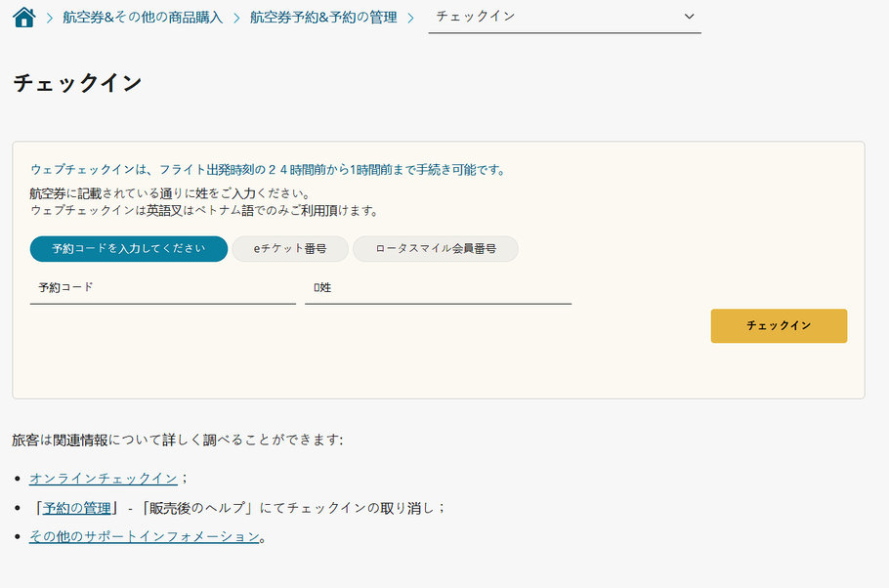
Task: Focus the 姓 input field
Action: coord(438,288)
